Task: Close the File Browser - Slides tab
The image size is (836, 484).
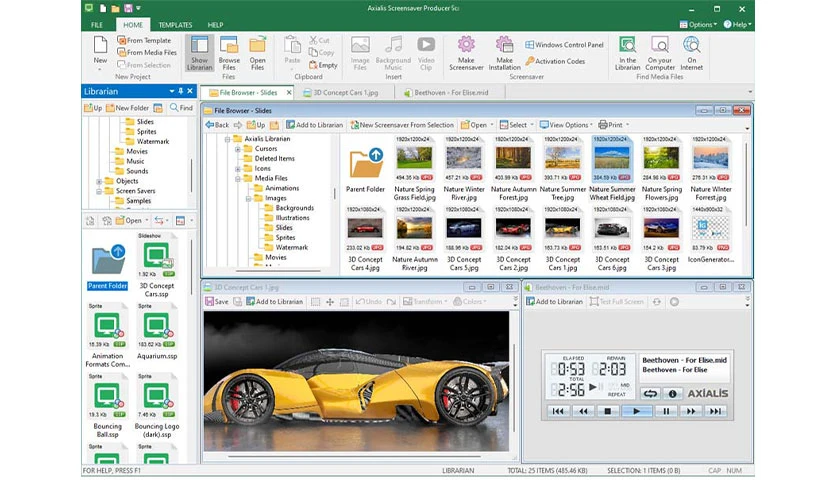Action: pos(289,93)
